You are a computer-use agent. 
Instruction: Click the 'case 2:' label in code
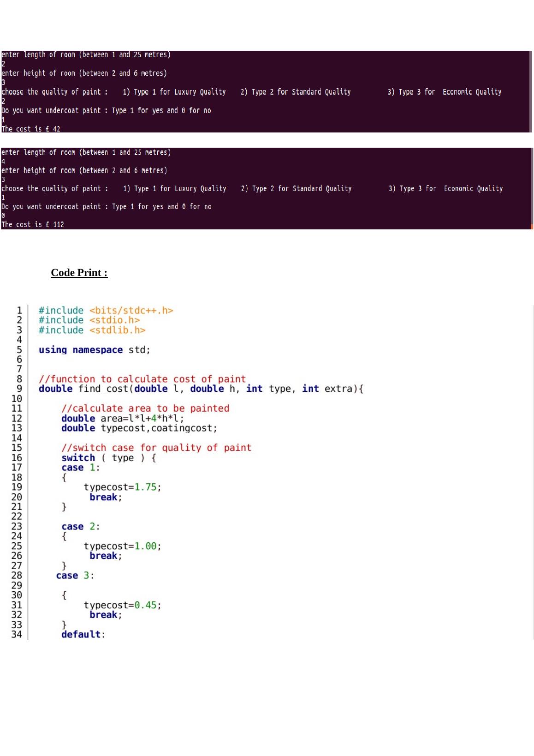80,527
